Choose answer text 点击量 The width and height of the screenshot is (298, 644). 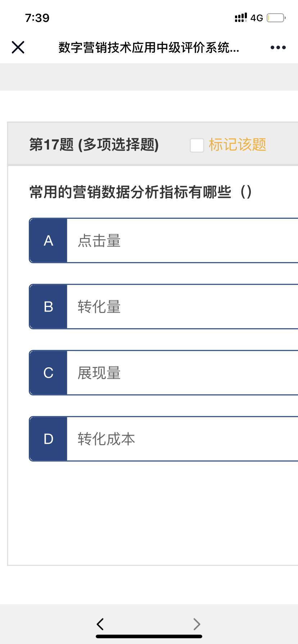pos(99,241)
